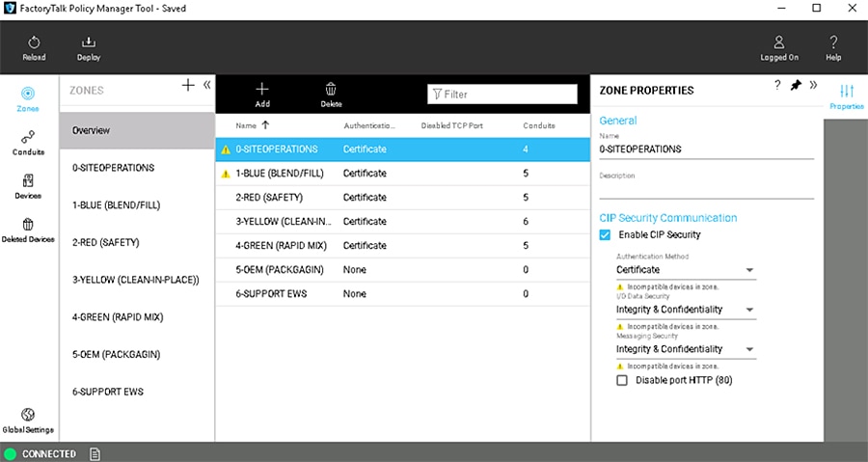
Task: Select 5-OEM (PACKGAGIN) in left zones list
Action: 137,355
